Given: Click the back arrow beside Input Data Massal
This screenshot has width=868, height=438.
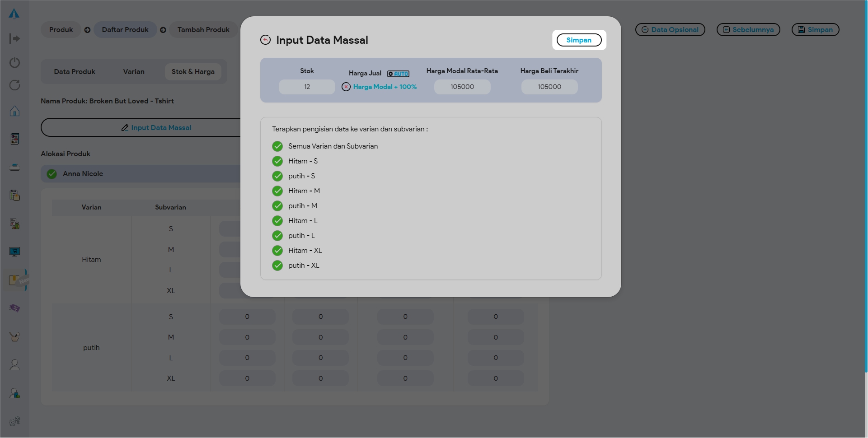Looking at the screenshot, I should pyautogui.click(x=265, y=40).
